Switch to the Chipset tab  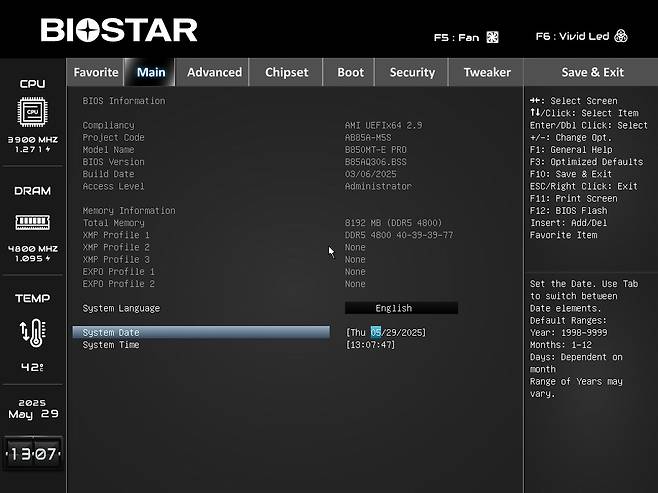pos(287,72)
